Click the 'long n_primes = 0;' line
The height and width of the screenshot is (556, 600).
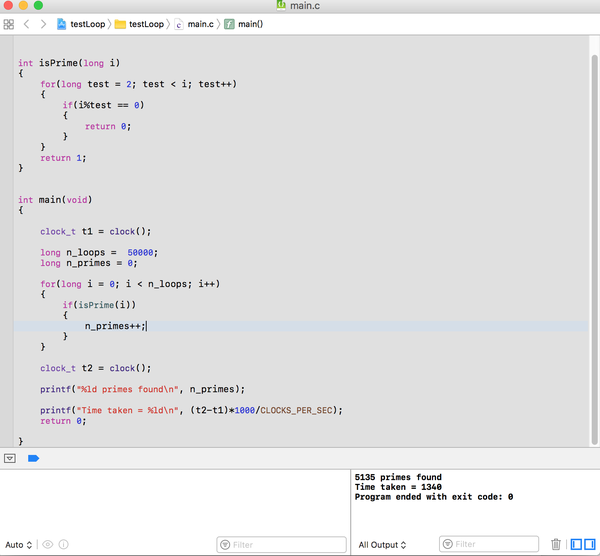[x=89, y=263]
